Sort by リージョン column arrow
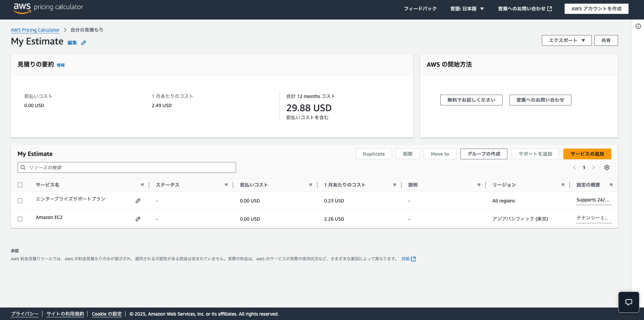This screenshot has height=320, width=644. [x=563, y=185]
